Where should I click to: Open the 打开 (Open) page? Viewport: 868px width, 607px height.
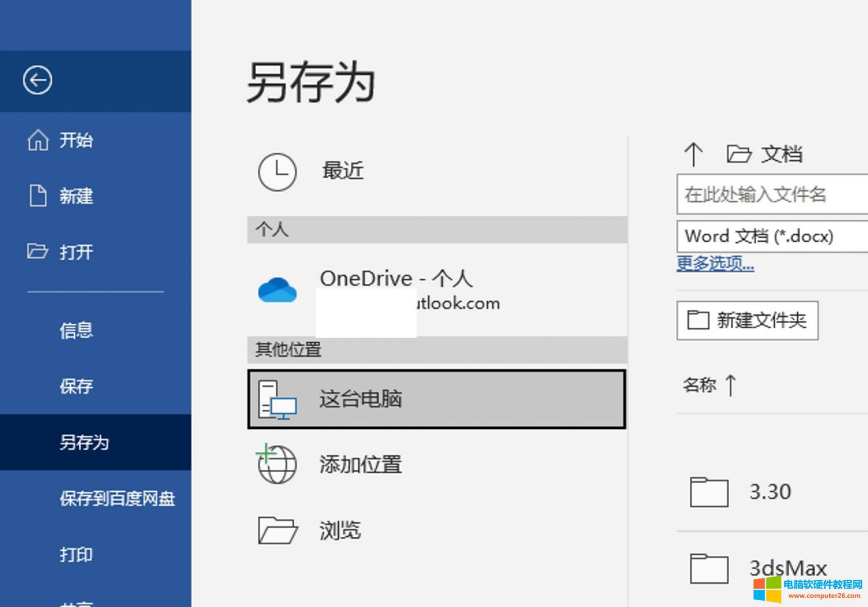point(76,252)
